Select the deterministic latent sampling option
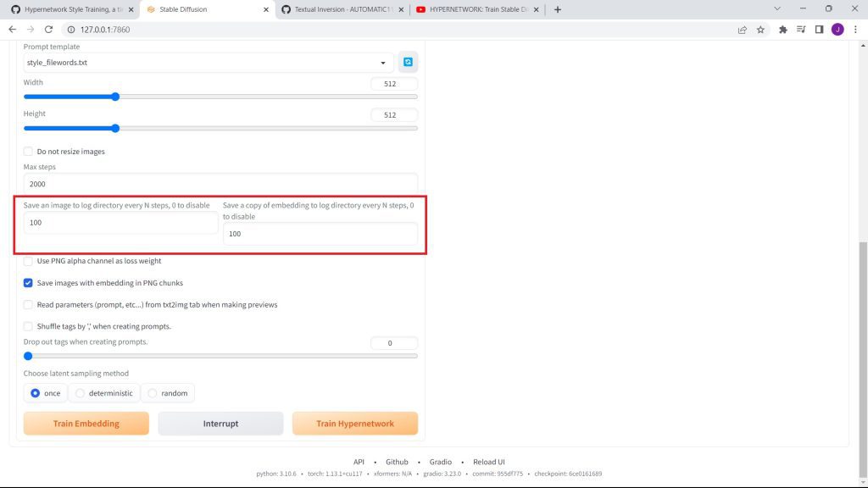 [81, 393]
